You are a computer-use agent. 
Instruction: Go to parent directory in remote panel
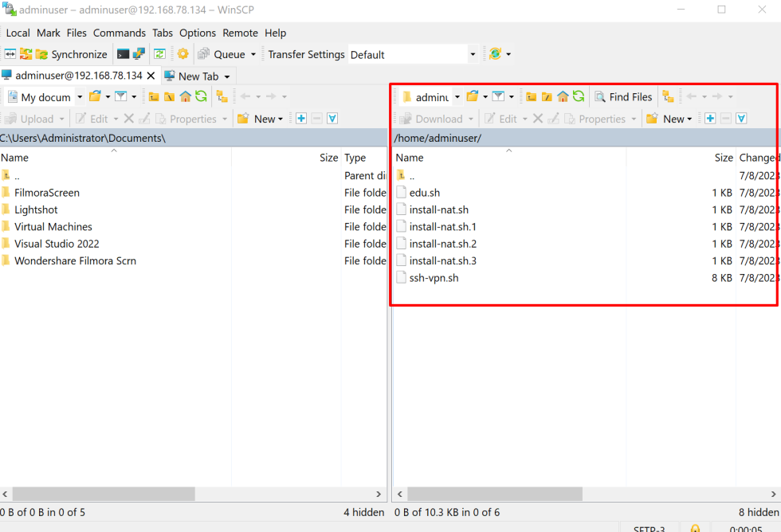click(x=530, y=96)
